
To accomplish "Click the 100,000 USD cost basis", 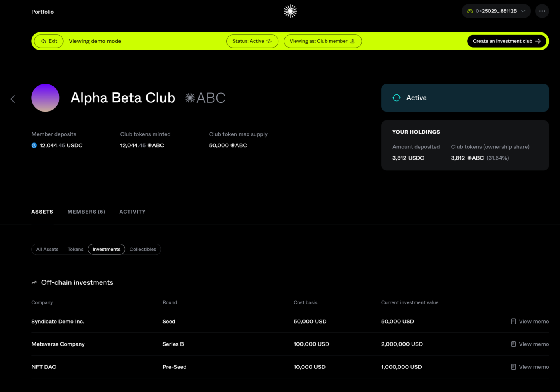I will pos(311,344).
